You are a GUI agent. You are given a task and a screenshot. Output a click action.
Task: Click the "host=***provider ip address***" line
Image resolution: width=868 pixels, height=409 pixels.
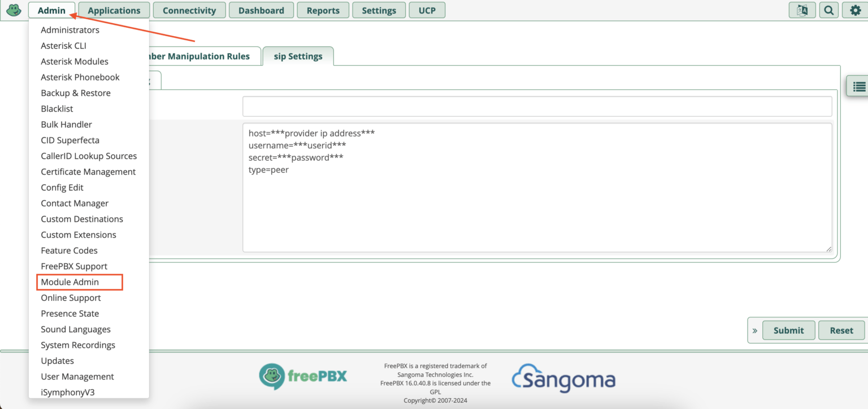click(312, 134)
